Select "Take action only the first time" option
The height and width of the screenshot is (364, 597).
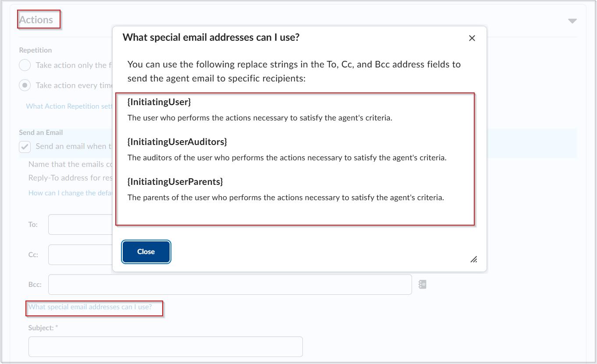[25, 65]
